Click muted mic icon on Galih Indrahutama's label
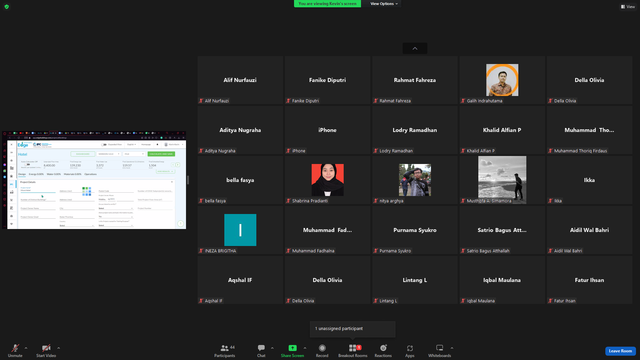The width and height of the screenshot is (640, 360). coord(463,101)
